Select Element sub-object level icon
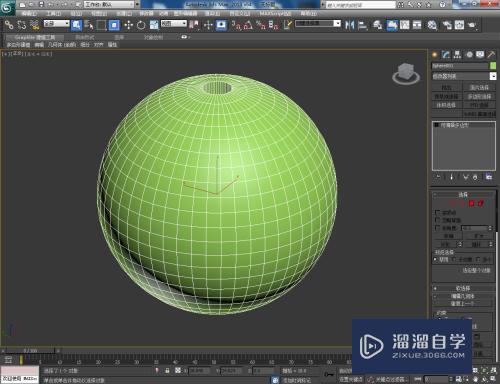The height and width of the screenshot is (384, 500). click(481, 203)
